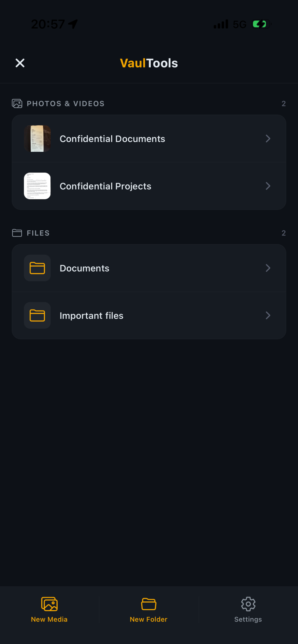Tap the New Folder icon
This screenshot has height=644, width=298.
point(149,604)
